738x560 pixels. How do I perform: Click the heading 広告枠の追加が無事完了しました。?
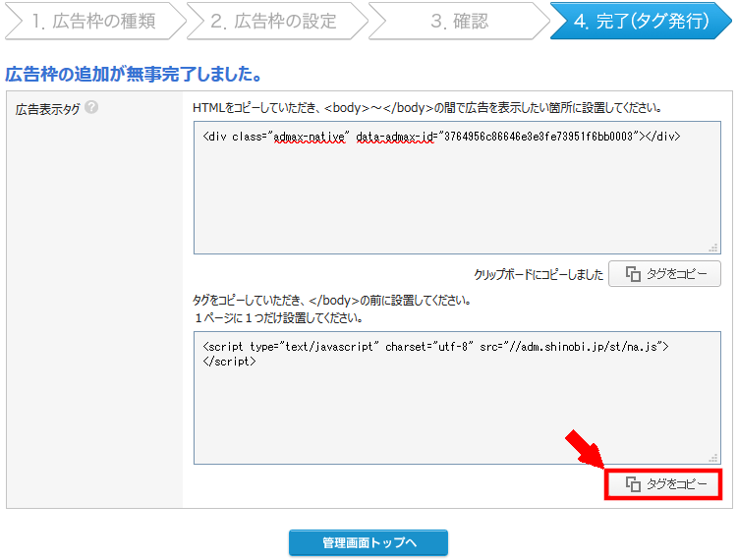click(134, 74)
